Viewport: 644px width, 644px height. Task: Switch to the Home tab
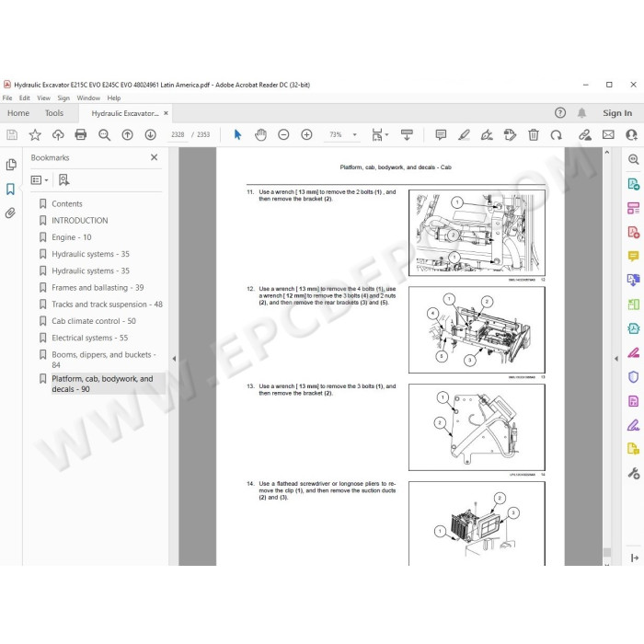point(18,113)
